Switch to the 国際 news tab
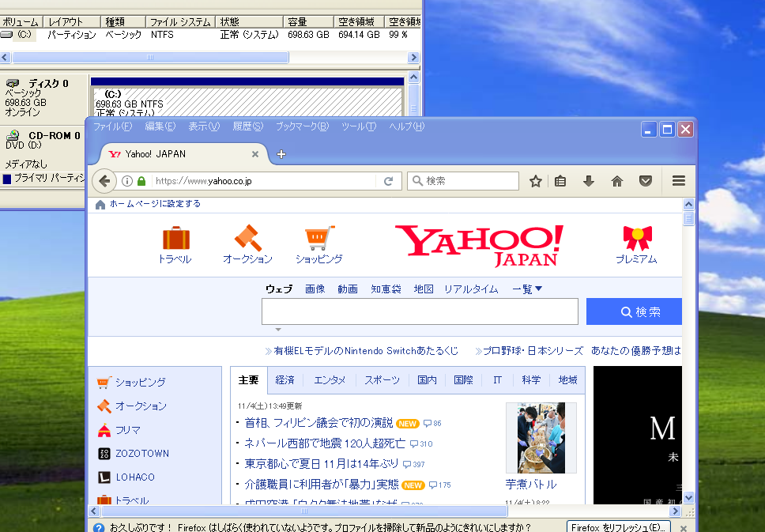This screenshot has width=765, height=532. tap(463, 380)
